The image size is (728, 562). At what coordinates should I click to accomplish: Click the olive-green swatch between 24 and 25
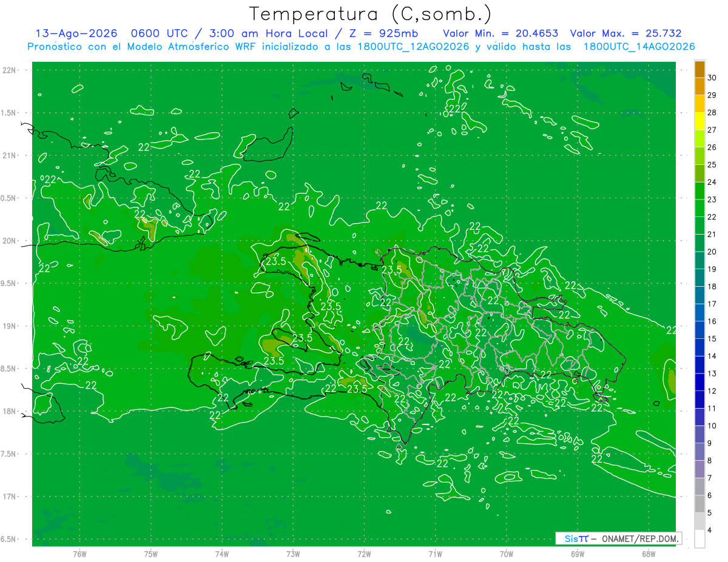pos(699,173)
